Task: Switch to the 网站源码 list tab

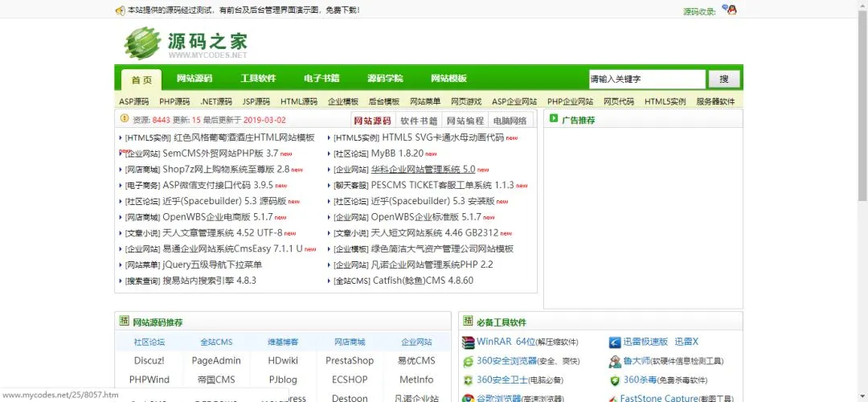Action: pyautogui.click(x=373, y=120)
